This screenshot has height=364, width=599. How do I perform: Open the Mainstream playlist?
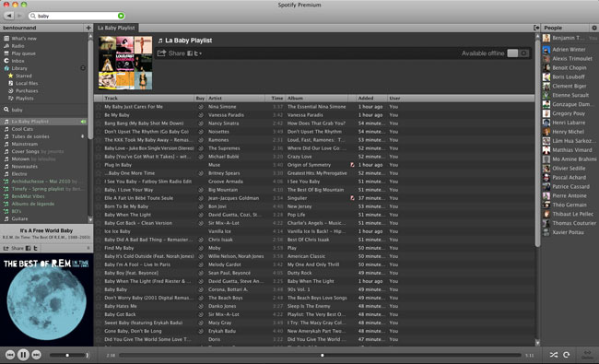point(25,144)
